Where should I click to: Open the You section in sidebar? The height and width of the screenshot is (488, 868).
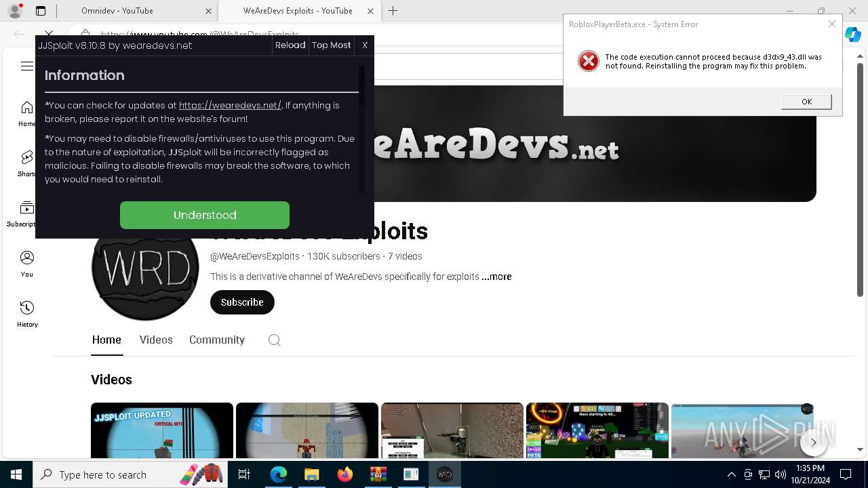point(27,264)
